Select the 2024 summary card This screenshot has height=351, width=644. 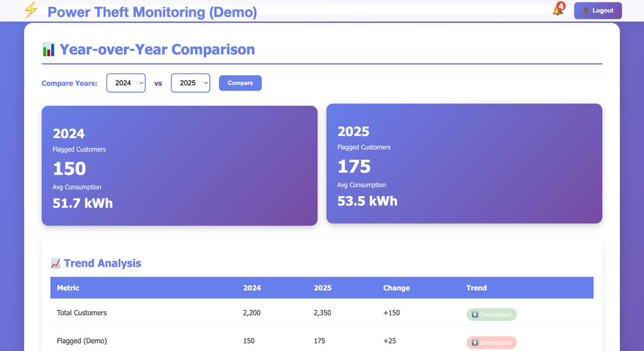click(180, 166)
